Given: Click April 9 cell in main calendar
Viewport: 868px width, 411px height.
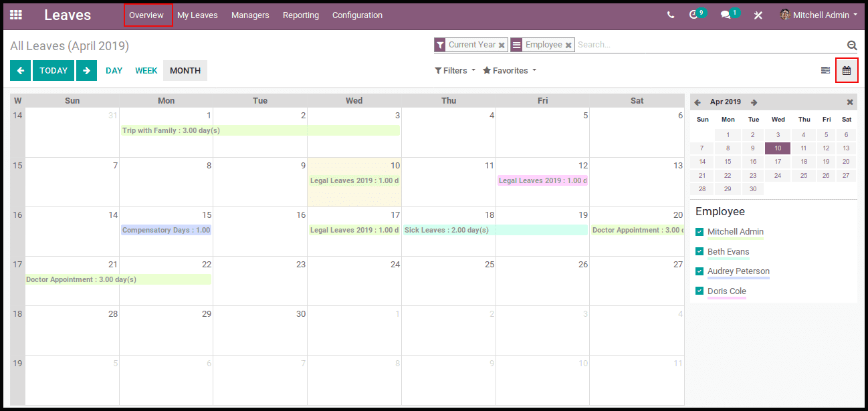Looking at the screenshot, I should pos(260,182).
